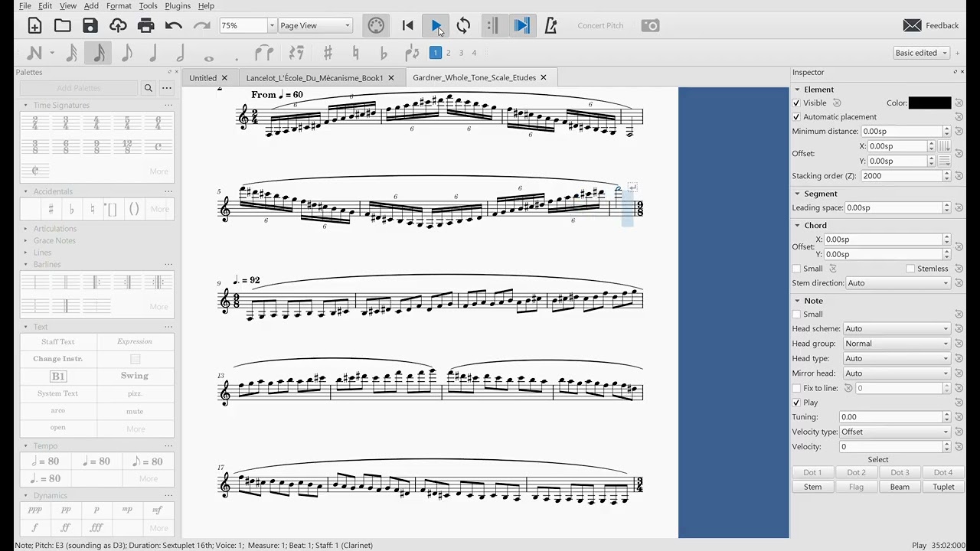Open Basic edited workspace dropdown

pos(921,53)
